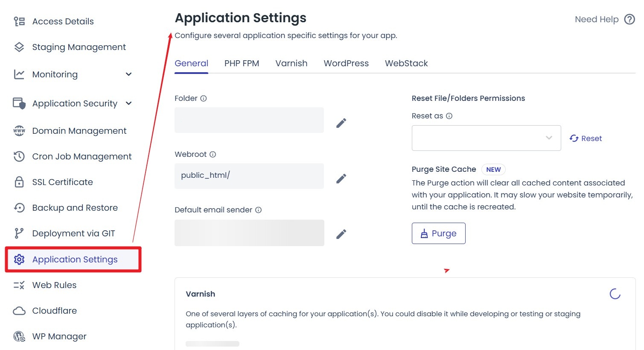
Task: Switch to the WordPress tab
Action: pos(346,63)
